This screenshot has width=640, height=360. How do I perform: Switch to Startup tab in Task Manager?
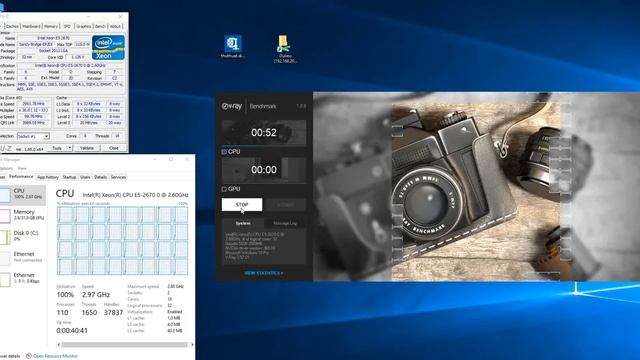[69, 177]
